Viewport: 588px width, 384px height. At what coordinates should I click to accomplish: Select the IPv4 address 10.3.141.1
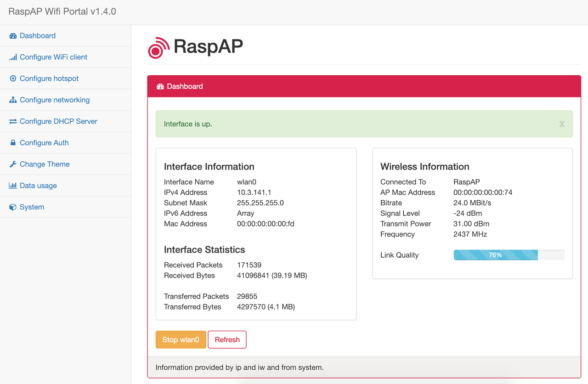(x=254, y=192)
